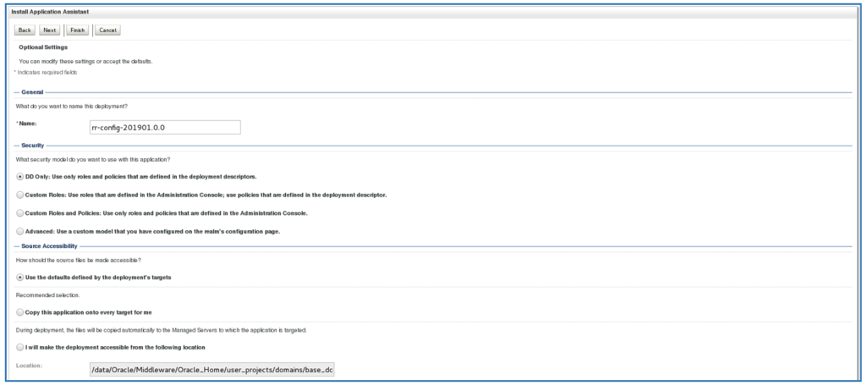This screenshot has height=385, width=868.
Task: Select Custom Roles and Policies option
Action: (20, 212)
